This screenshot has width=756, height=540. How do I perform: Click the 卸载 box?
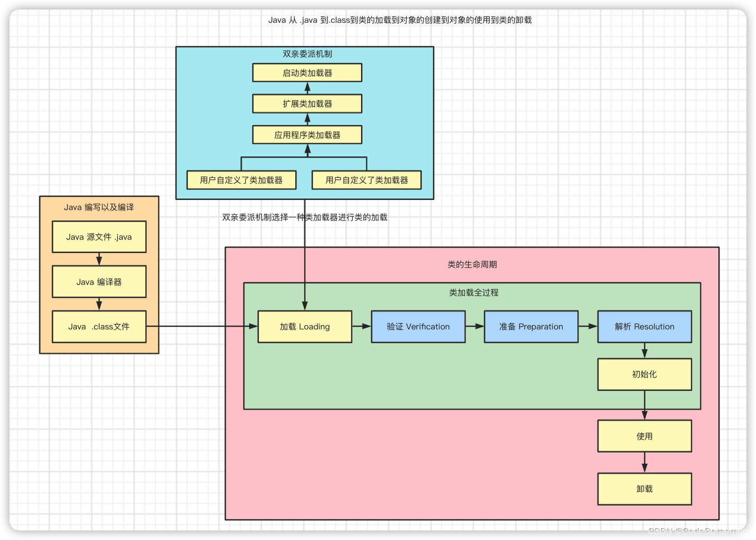645,489
